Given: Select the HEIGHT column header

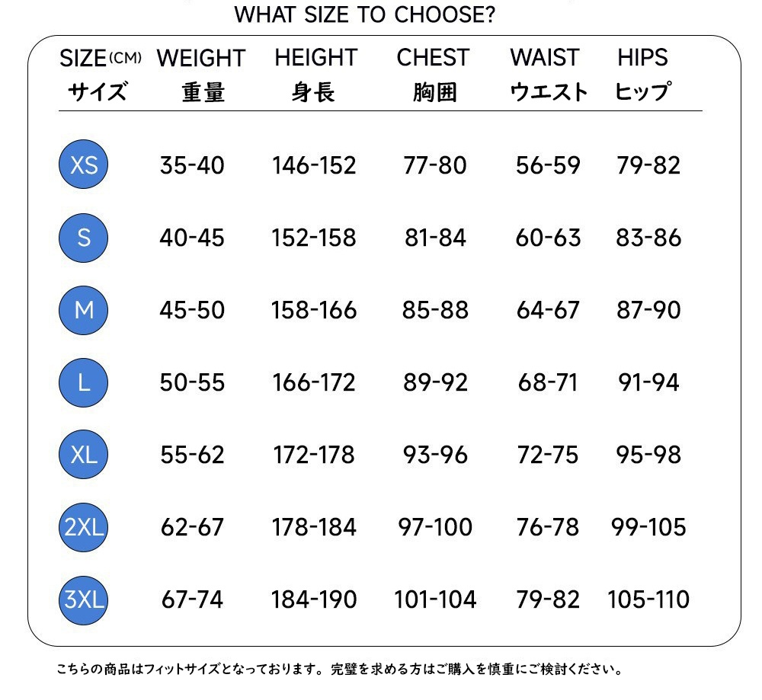Looking at the screenshot, I should tap(315, 58).
